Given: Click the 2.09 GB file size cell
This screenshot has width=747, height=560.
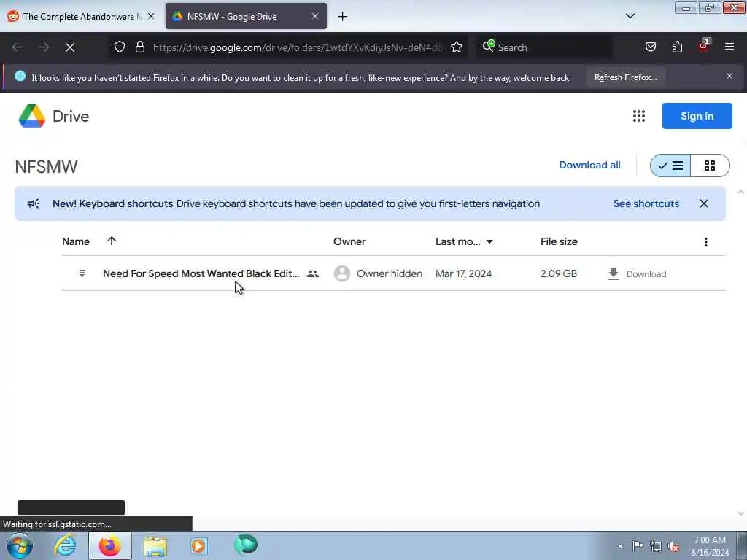Looking at the screenshot, I should point(558,274).
